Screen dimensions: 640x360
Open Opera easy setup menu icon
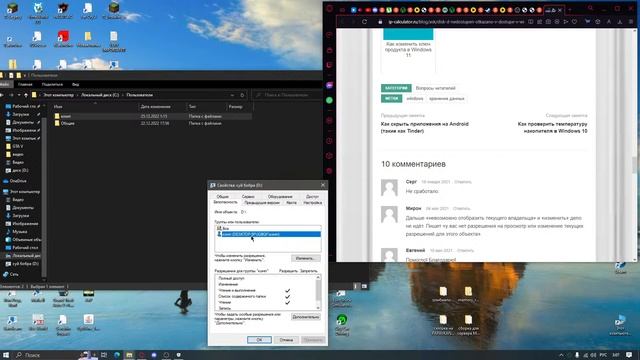(631, 22)
